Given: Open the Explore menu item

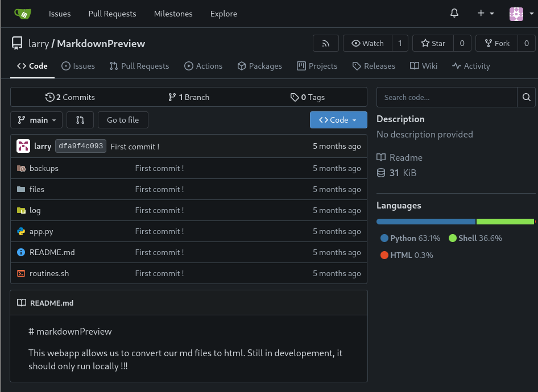Looking at the screenshot, I should pyautogui.click(x=224, y=13).
